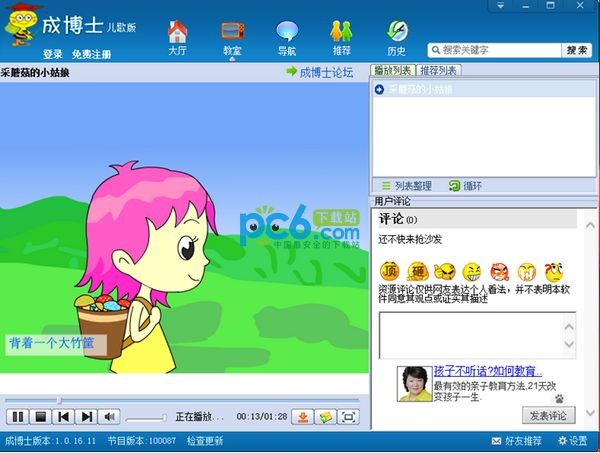Open the 推荐 recommendations icon

click(x=341, y=38)
